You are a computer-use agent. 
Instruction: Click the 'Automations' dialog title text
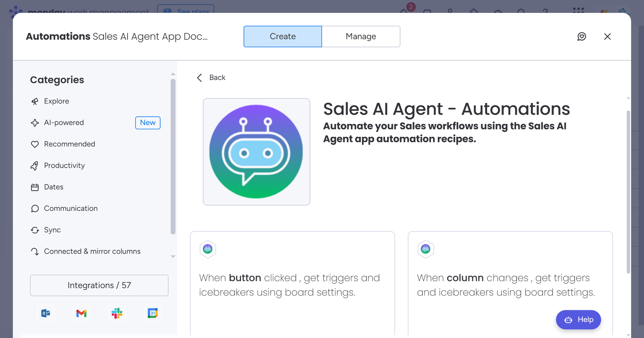pos(58,37)
